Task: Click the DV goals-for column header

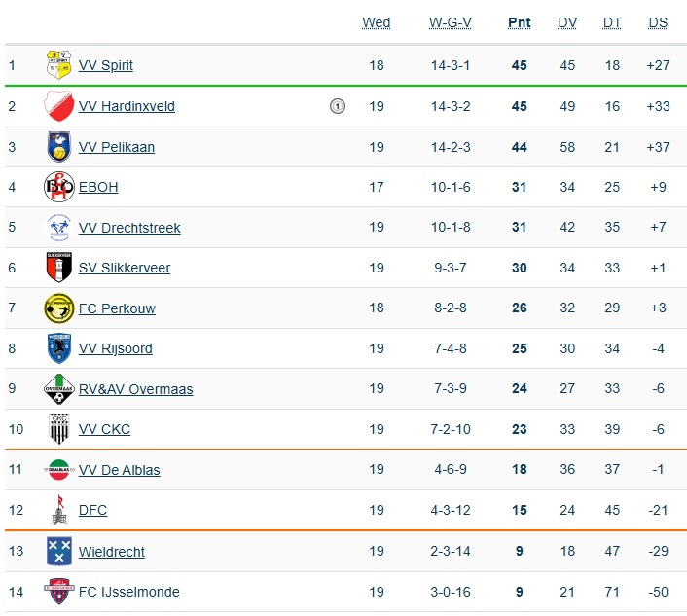Action: [x=567, y=23]
